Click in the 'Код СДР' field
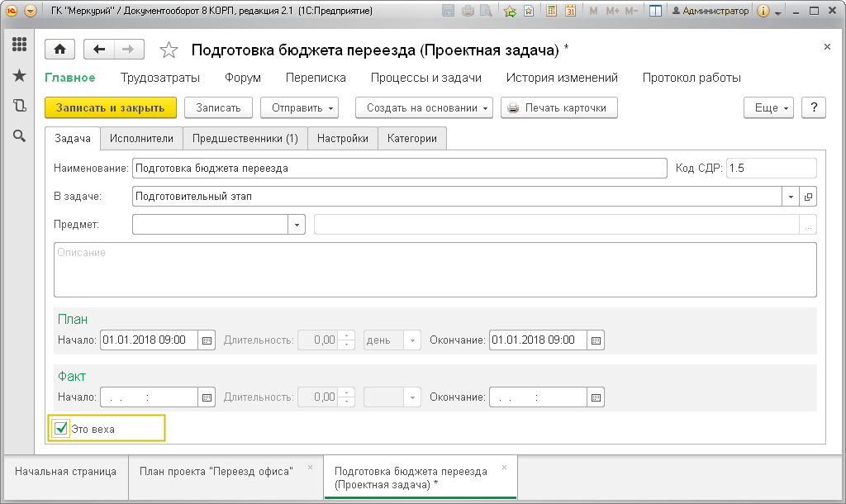Screen dimensions: 846x504 (x=771, y=168)
